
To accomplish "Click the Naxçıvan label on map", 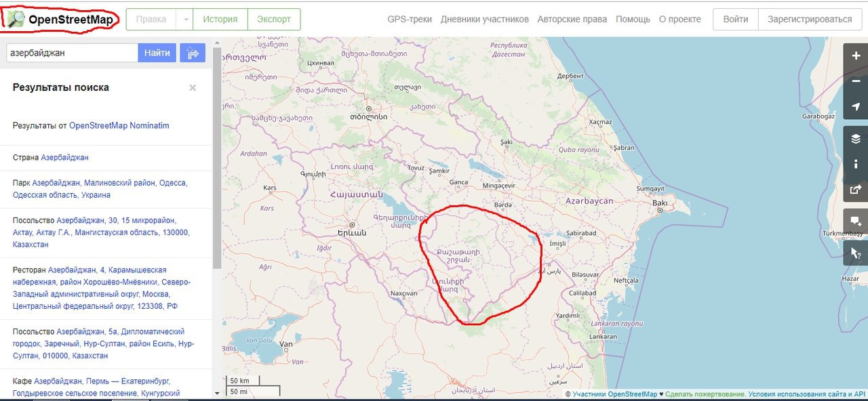I will [x=404, y=293].
